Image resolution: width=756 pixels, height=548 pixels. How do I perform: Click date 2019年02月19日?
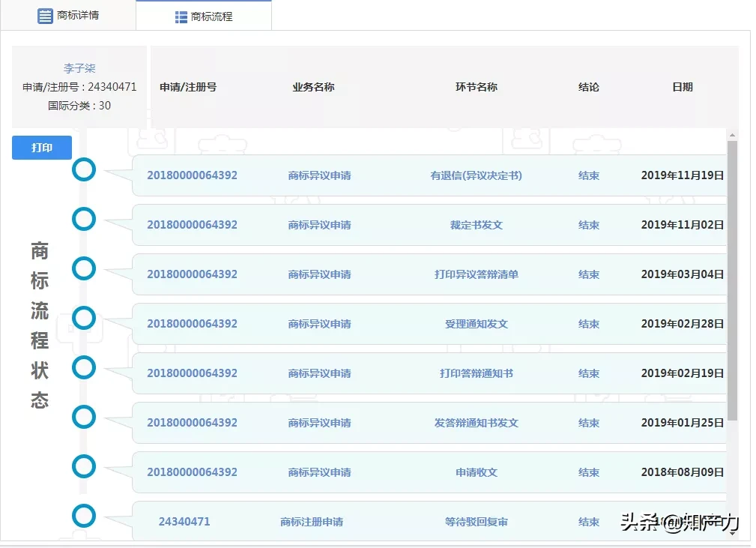point(683,373)
